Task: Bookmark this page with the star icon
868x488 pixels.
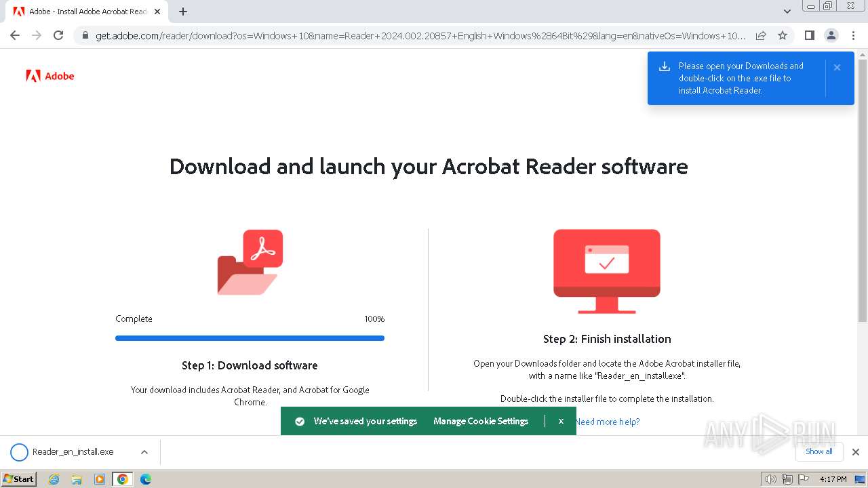Action: click(x=783, y=35)
